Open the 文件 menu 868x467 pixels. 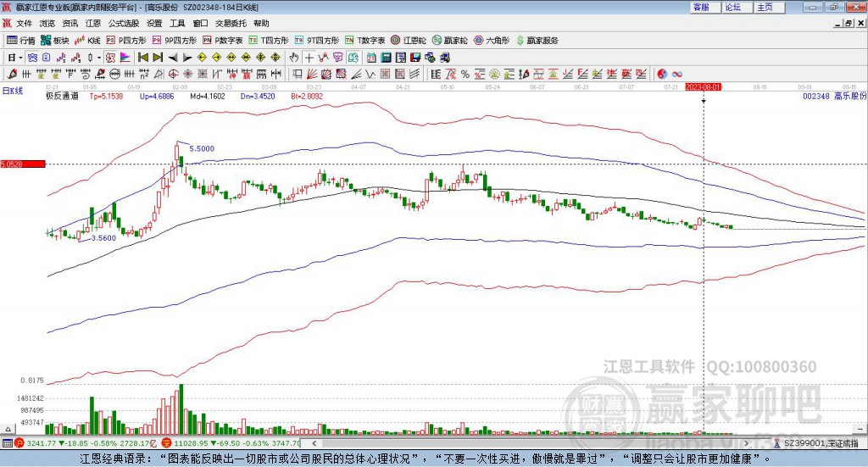pyautogui.click(x=25, y=23)
